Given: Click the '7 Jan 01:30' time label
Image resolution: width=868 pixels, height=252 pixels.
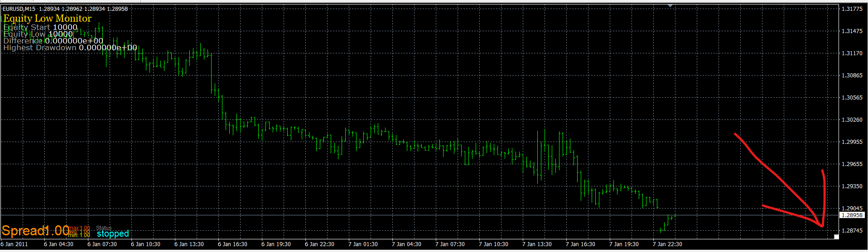Looking at the screenshot, I should 363,244.
